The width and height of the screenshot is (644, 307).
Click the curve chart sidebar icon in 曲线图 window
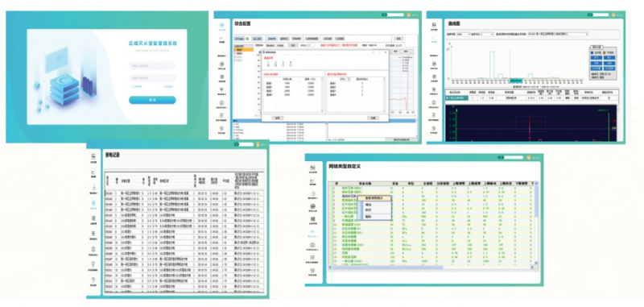click(434, 39)
